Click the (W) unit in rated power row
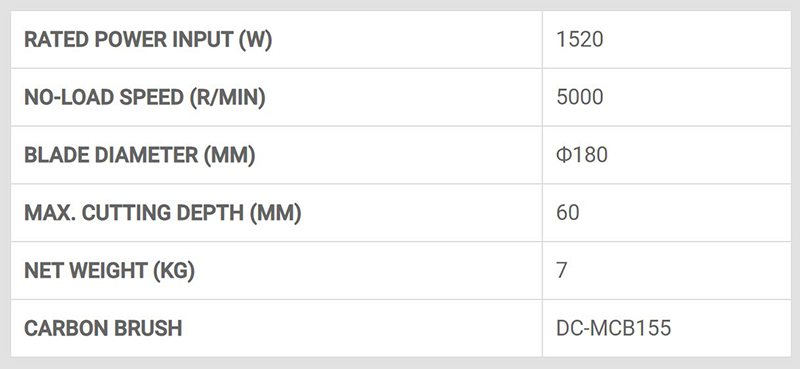 [256, 40]
